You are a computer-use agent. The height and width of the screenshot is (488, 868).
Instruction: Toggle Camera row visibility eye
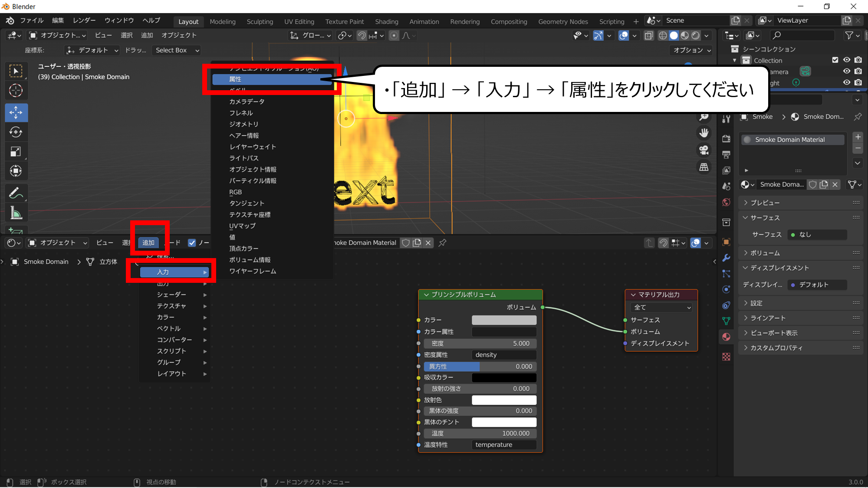(847, 71)
